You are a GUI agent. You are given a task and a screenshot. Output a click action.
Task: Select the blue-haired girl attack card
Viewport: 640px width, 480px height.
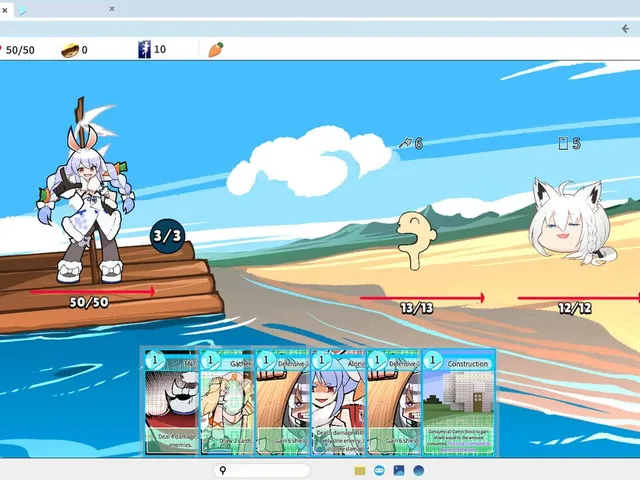tap(338, 402)
